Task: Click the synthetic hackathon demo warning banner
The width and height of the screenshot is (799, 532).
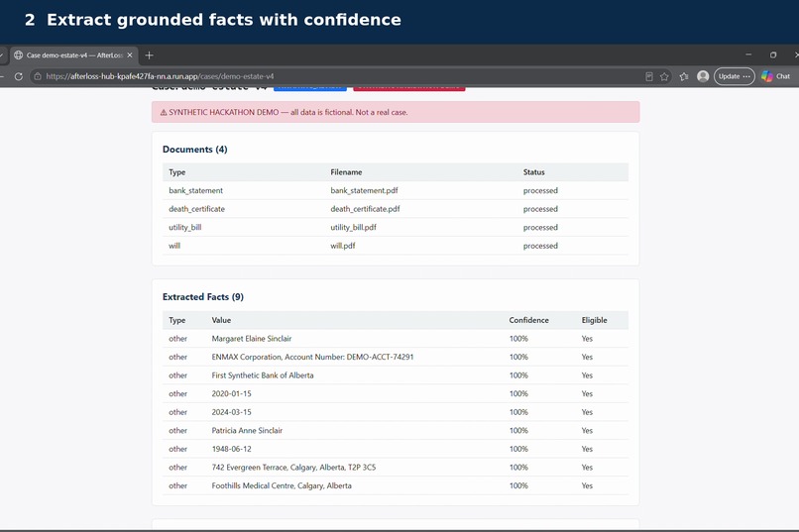Action: [396, 112]
